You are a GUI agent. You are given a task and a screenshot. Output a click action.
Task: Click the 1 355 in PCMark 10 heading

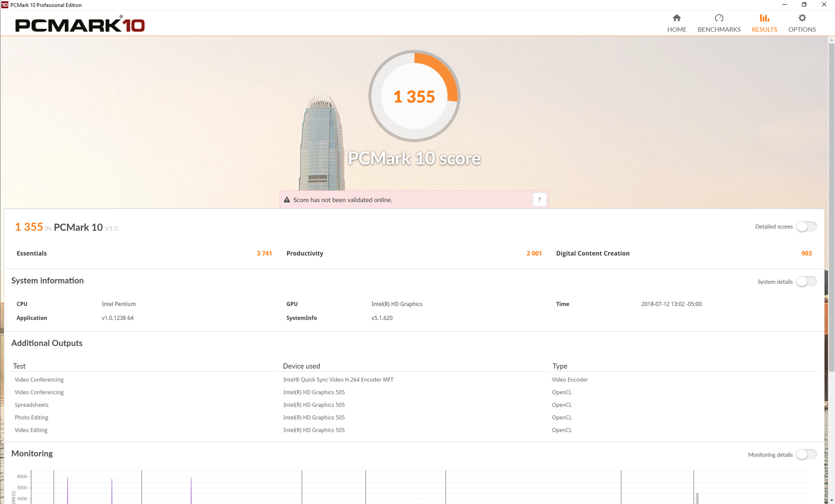point(67,227)
